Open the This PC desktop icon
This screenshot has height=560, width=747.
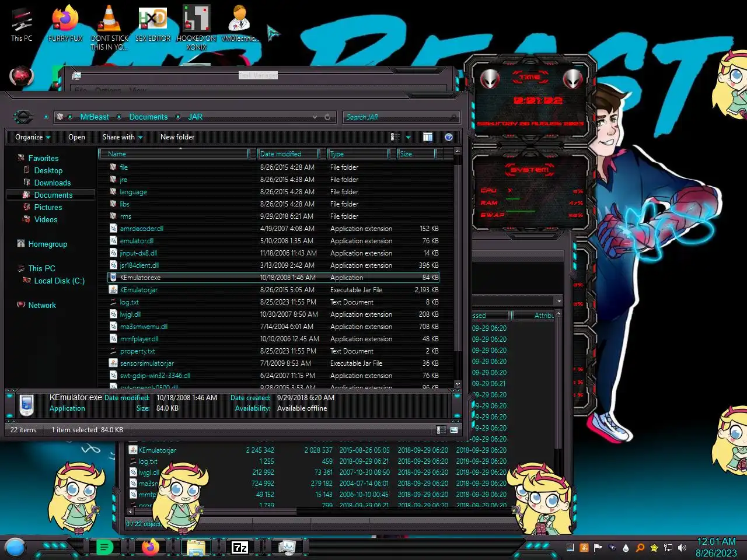[22, 23]
